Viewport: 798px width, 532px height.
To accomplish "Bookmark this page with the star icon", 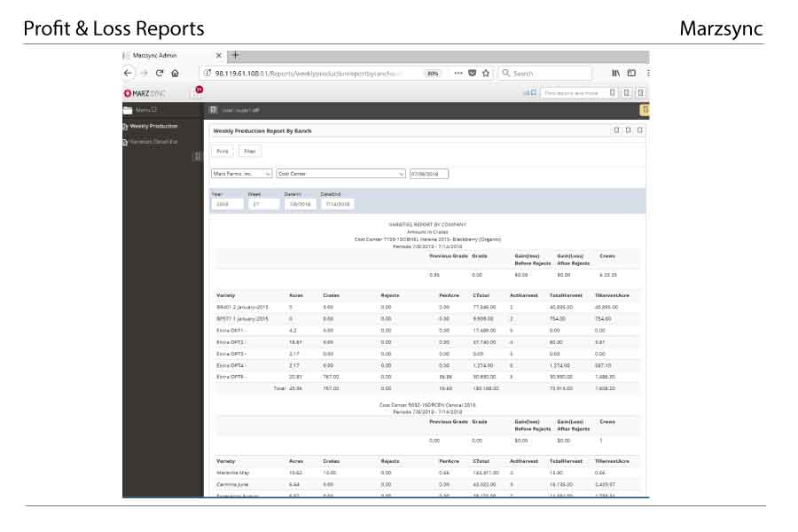I will coord(486,74).
